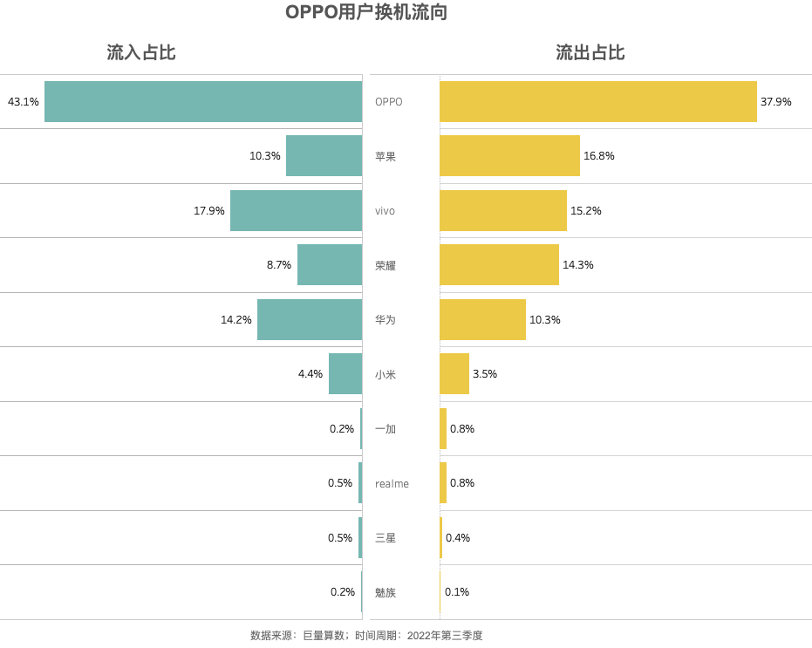The image size is (812, 648).
Task: Click the 一加 brand label
Action: pyautogui.click(x=386, y=429)
